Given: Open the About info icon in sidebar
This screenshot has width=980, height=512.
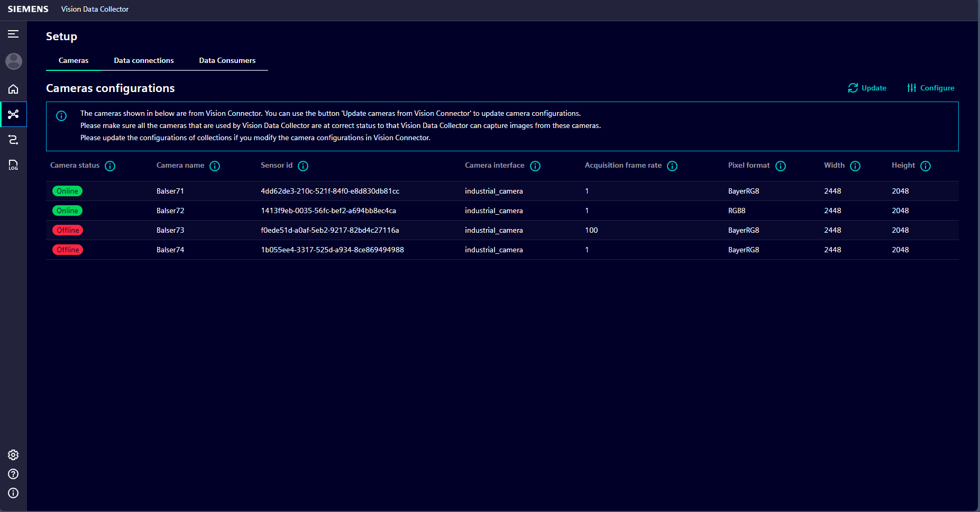Looking at the screenshot, I should (x=13, y=493).
